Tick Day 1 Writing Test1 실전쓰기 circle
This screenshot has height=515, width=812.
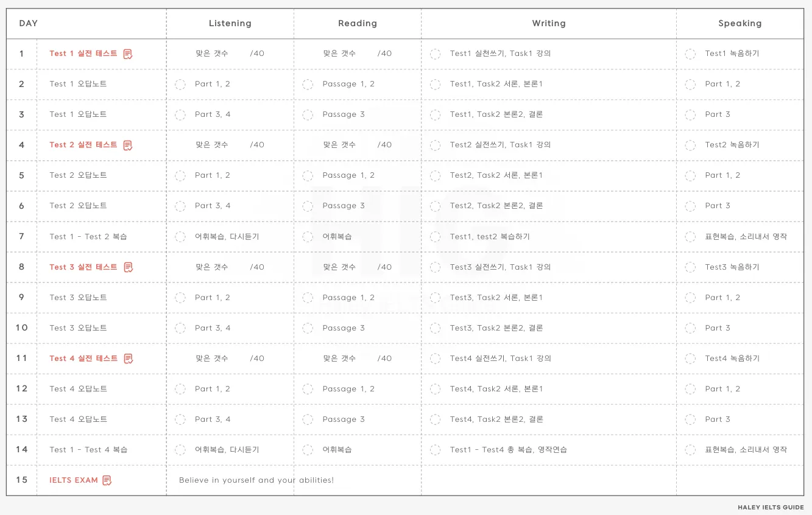435,54
